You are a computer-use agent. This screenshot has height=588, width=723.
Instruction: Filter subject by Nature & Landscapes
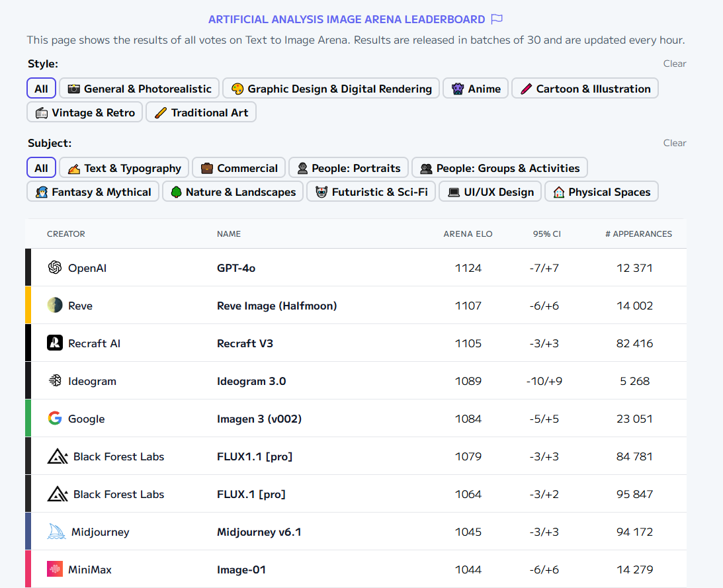pos(233,192)
